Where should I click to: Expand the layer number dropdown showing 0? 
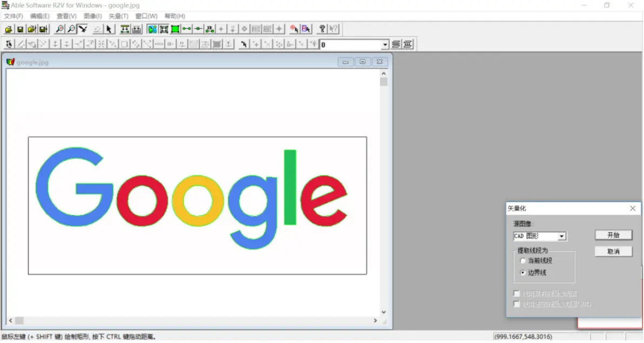pyautogui.click(x=385, y=44)
